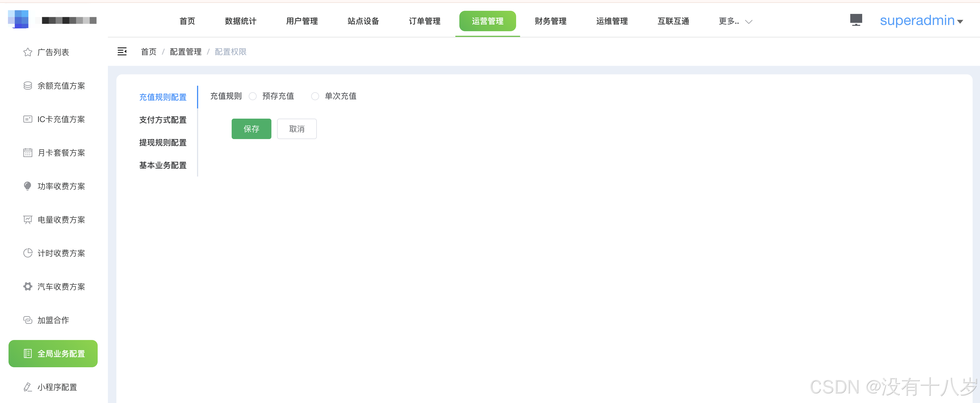Switch to the 财务管理 top menu

click(550, 21)
